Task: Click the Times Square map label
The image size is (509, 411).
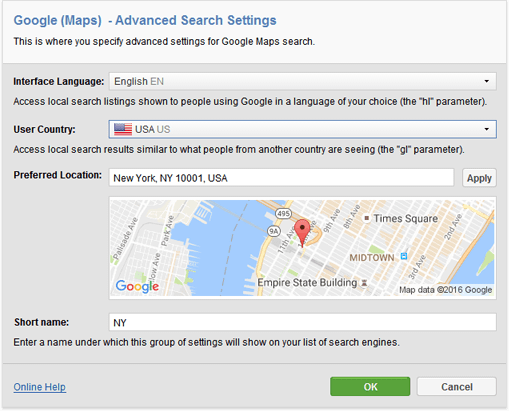Action: click(406, 218)
